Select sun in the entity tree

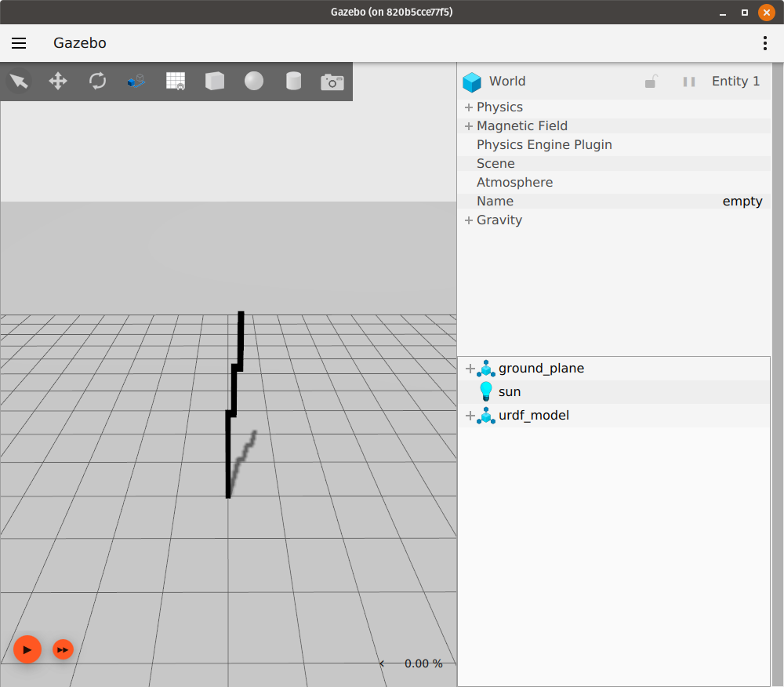click(x=510, y=391)
